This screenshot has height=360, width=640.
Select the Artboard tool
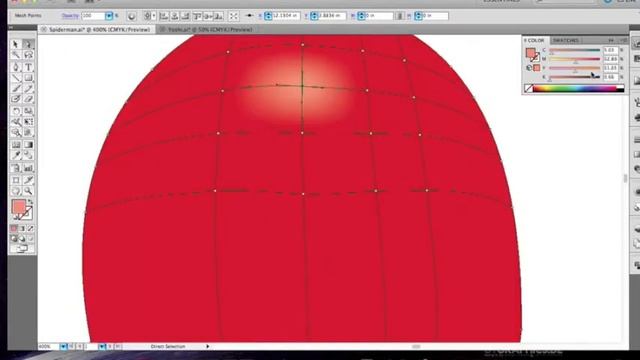point(16,180)
